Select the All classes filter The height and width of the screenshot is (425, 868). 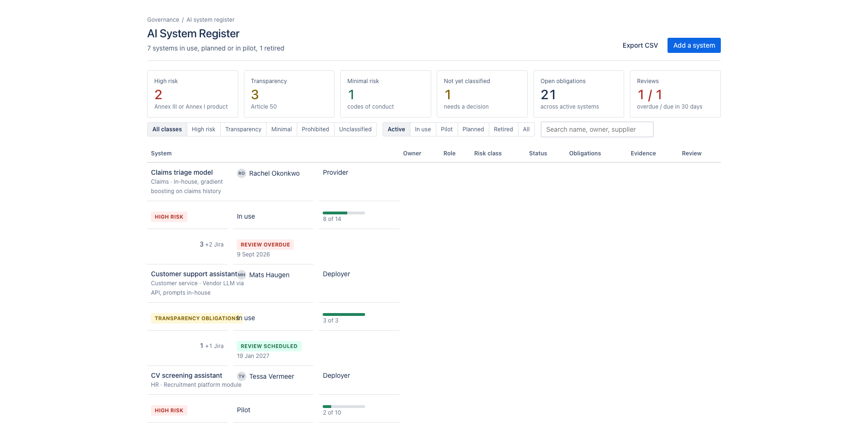[x=167, y=129]
